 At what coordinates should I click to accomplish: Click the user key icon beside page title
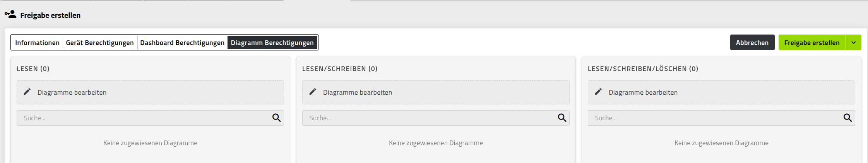click(x=10, y=14)
